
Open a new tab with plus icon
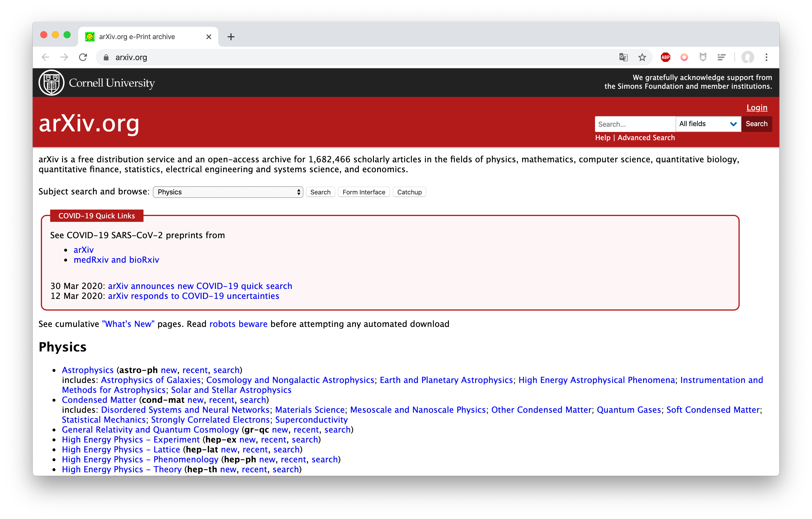[231, 37]
